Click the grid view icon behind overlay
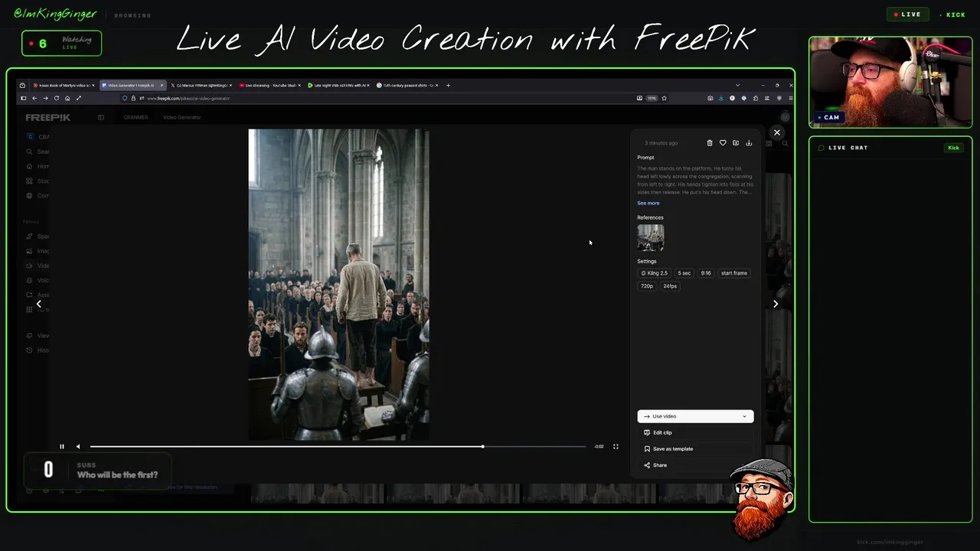The image size is (980, 551). pyautogui.click(x=769, y=143)
